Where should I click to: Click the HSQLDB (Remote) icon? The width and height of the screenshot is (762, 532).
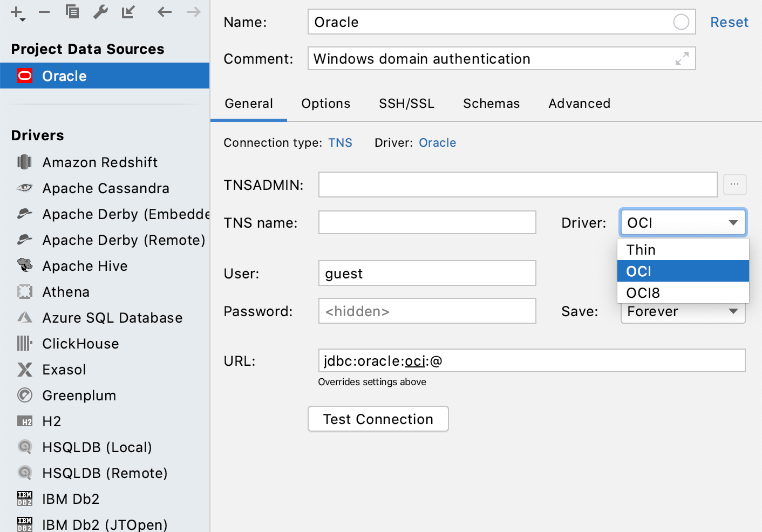(x=25, y=473)
